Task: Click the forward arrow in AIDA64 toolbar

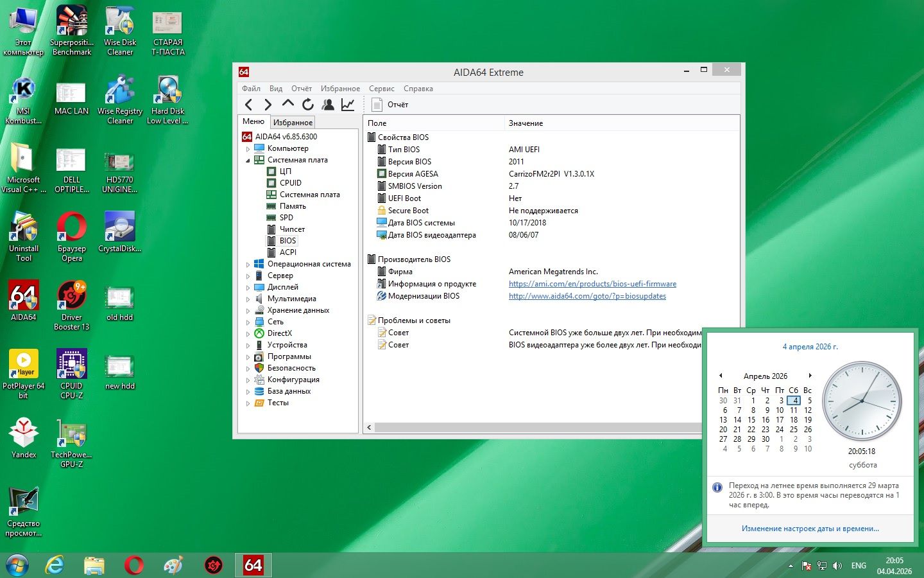Action: tap(268, 105)
